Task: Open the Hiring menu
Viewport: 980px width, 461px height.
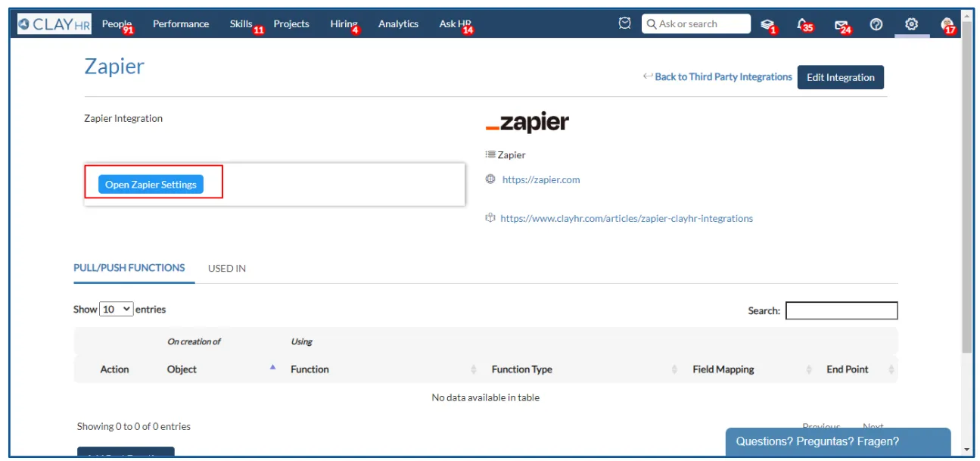Action: (x=344, y=24)
